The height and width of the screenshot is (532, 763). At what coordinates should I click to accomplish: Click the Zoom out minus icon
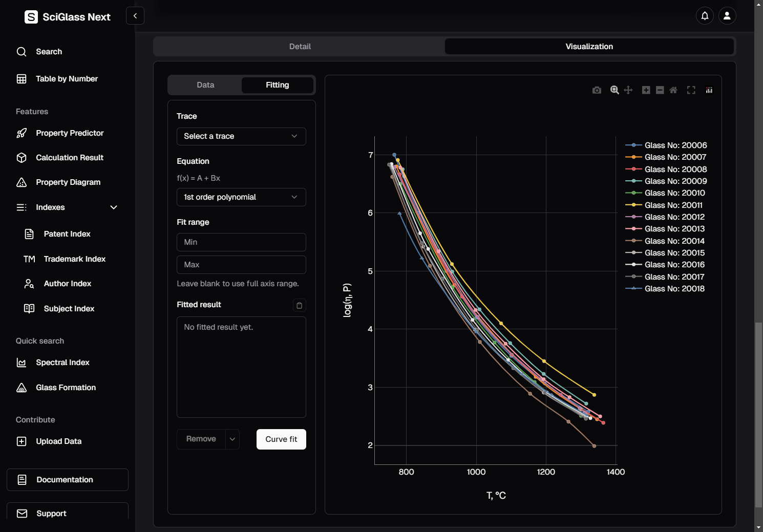[x=660, y=90]
